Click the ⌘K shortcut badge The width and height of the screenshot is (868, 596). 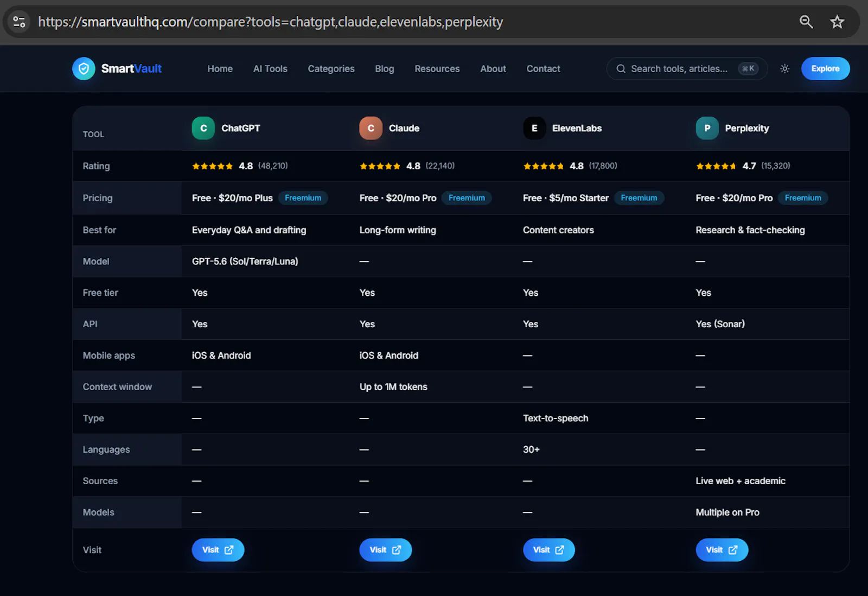pos(748,68)
